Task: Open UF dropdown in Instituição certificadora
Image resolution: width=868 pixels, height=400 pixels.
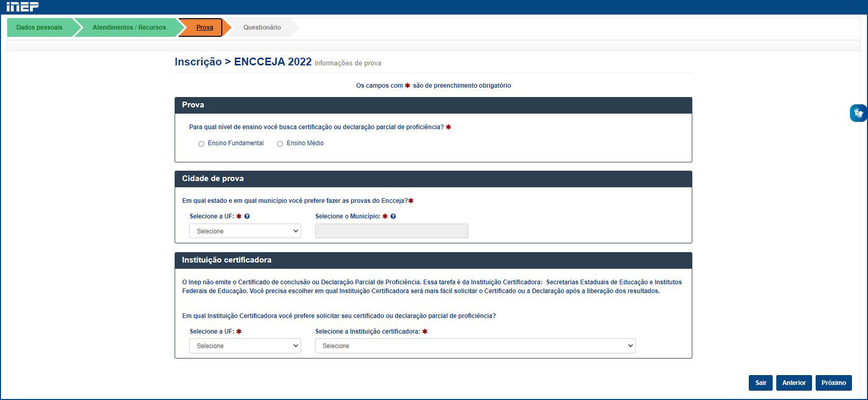Action: point(245,346)
